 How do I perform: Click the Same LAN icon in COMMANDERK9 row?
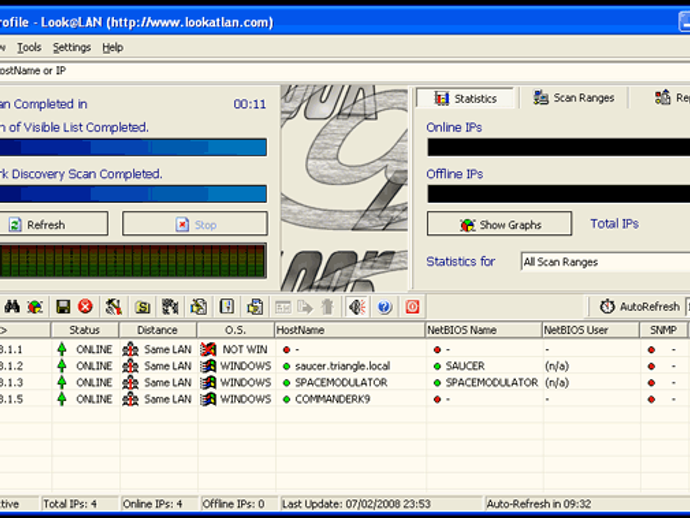click(130, 399)
